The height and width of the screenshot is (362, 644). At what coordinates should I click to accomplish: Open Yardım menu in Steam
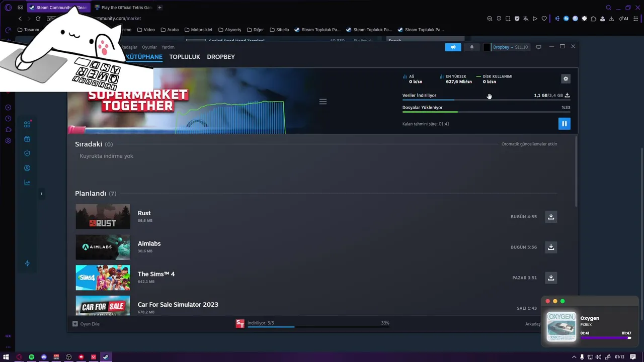[168, 47]
